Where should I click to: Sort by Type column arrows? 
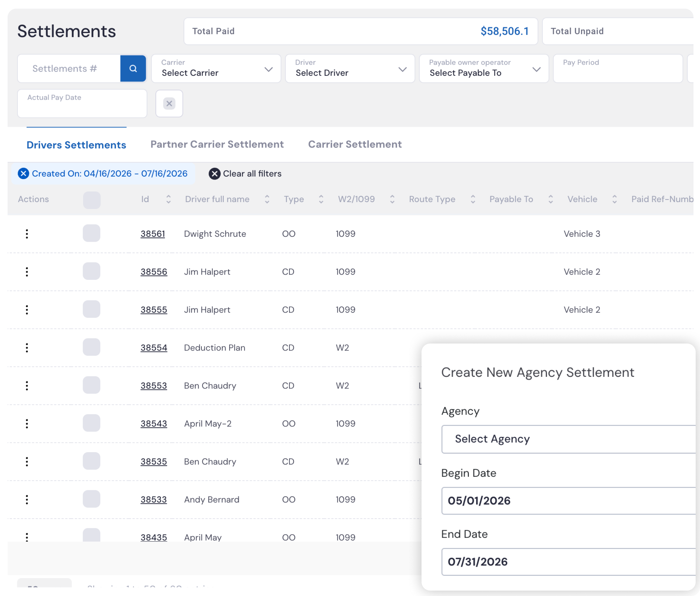[x=321, y=199]
